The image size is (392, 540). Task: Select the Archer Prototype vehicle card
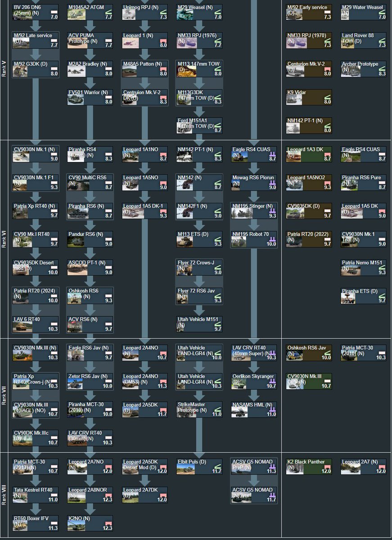pyautogui.click(x=364, y=68)
